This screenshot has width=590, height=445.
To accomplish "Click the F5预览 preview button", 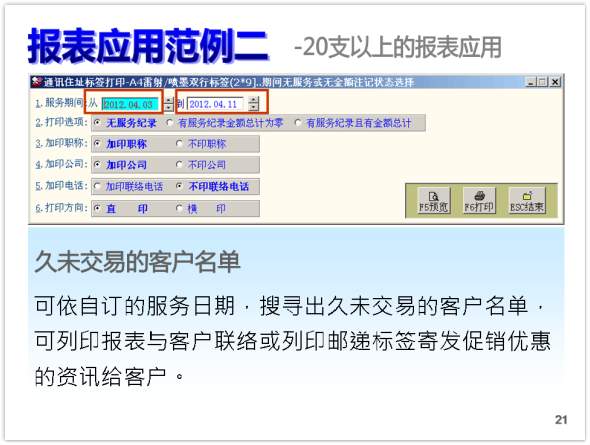I will click(x=433, y=200).
